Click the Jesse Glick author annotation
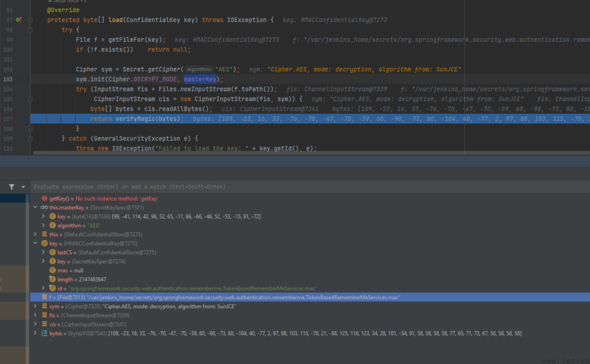The image size is (590, 364). (x=66, y=2)
